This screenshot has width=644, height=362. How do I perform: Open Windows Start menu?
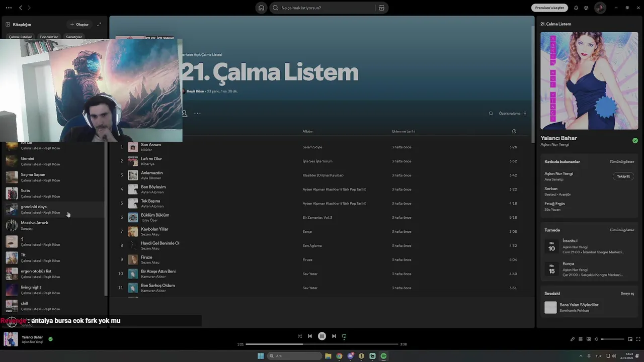(261, 356)
